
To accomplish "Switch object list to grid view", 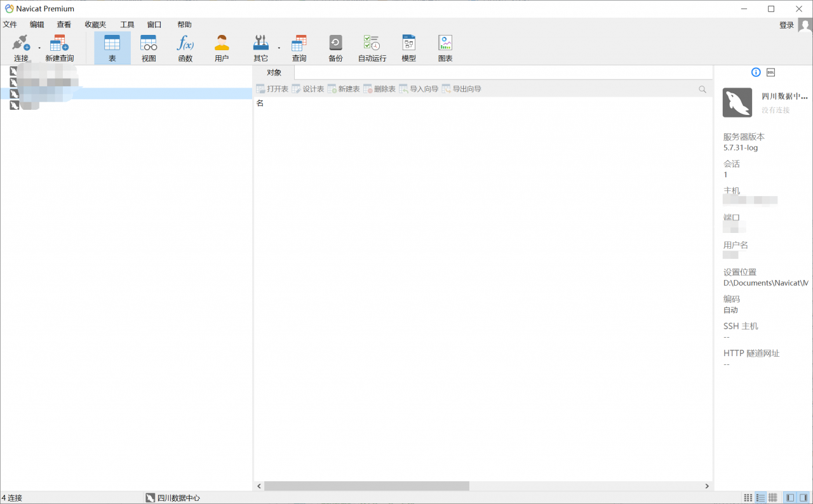I will [x=748, y=497].
